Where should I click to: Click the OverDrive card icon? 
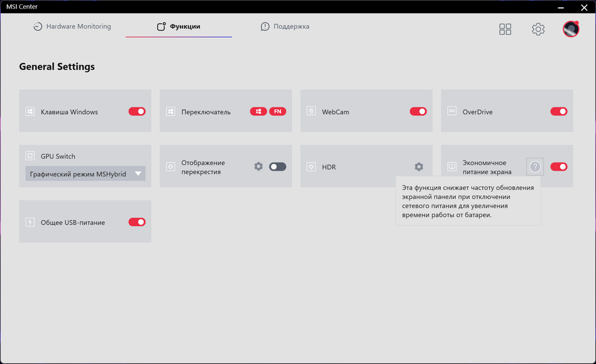point(452,112)
